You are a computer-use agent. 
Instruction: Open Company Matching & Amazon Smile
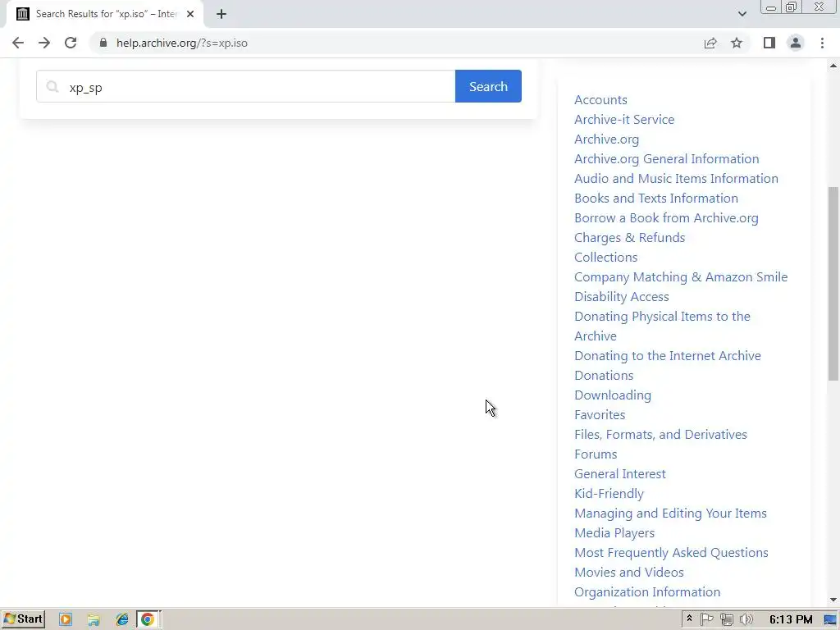click(x=681, y=277)
